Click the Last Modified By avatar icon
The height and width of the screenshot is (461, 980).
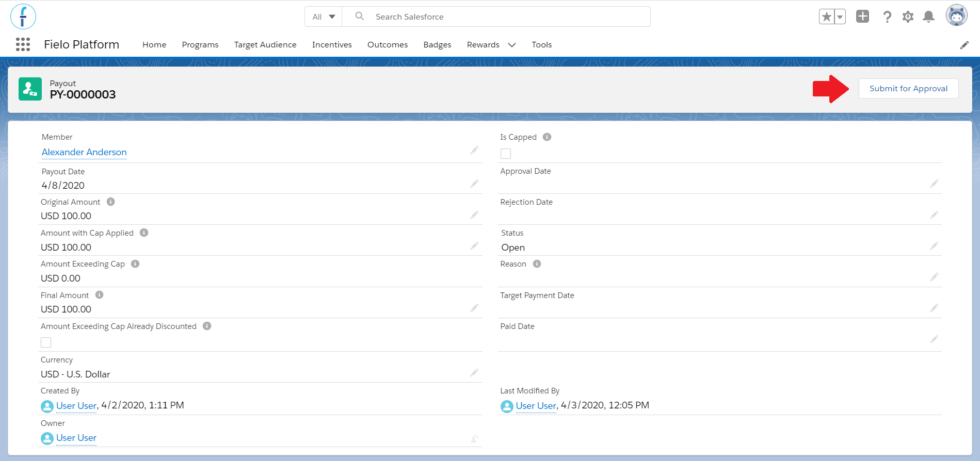(x=507, y=406)
